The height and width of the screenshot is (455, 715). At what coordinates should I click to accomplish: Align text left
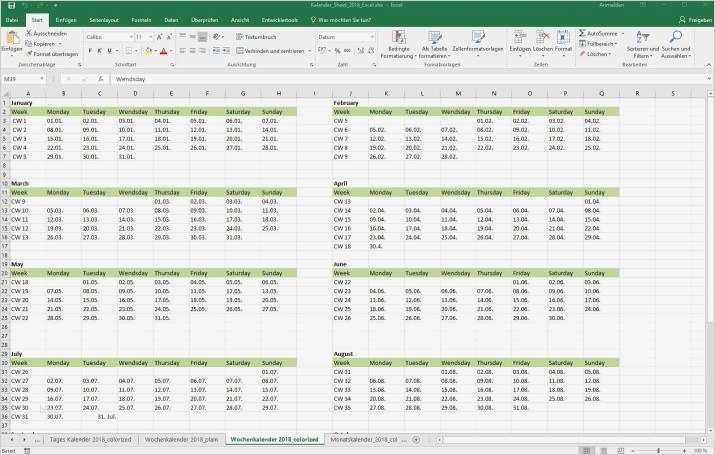pyautogui.click(x=182, y=51)
